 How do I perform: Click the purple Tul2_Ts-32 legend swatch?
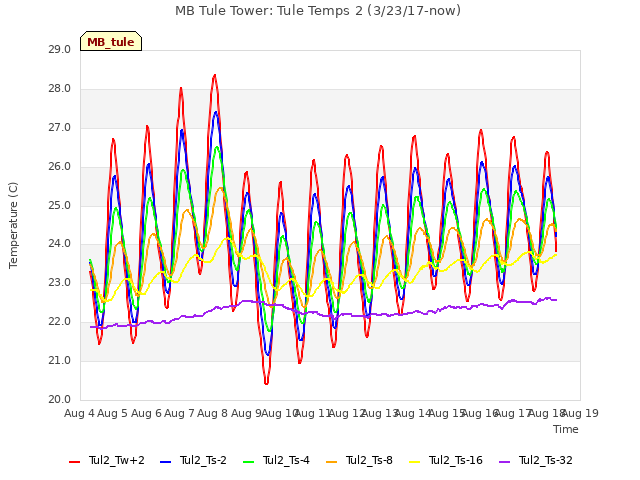pos(504,462)
